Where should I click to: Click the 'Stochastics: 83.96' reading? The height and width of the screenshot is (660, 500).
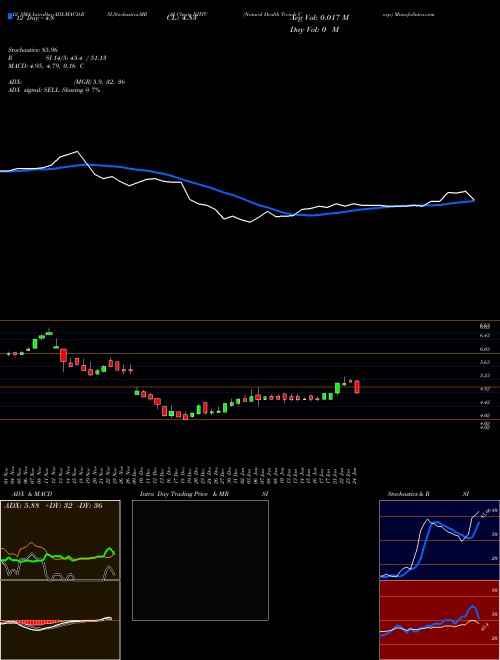(x=33, y=50)
